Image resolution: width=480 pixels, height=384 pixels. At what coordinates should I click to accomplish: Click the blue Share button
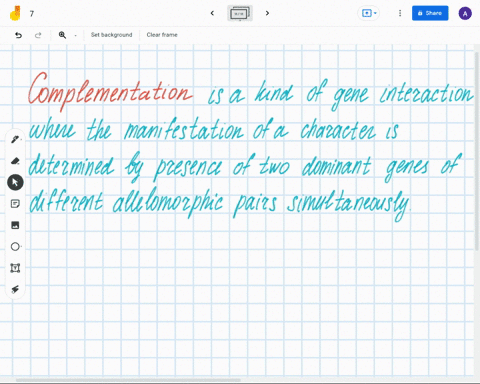[x=430, y=13]
